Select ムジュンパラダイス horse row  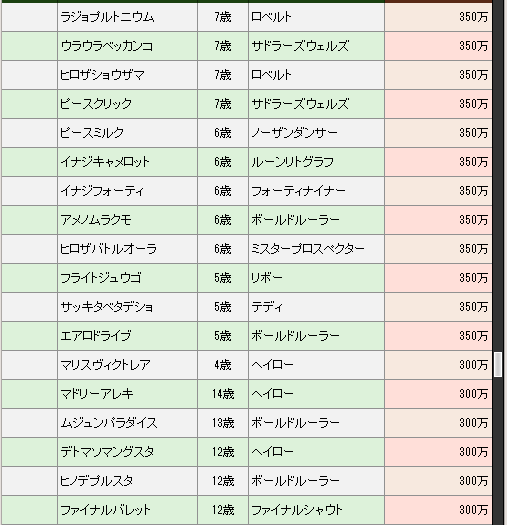(x=246, y=423)
